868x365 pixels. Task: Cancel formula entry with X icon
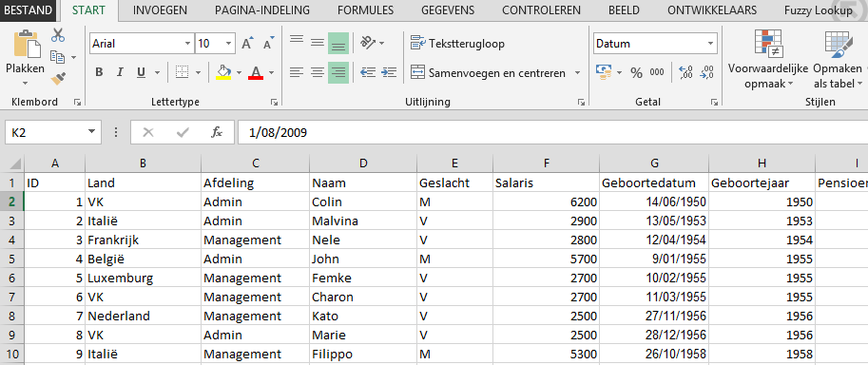pos(147,132)
